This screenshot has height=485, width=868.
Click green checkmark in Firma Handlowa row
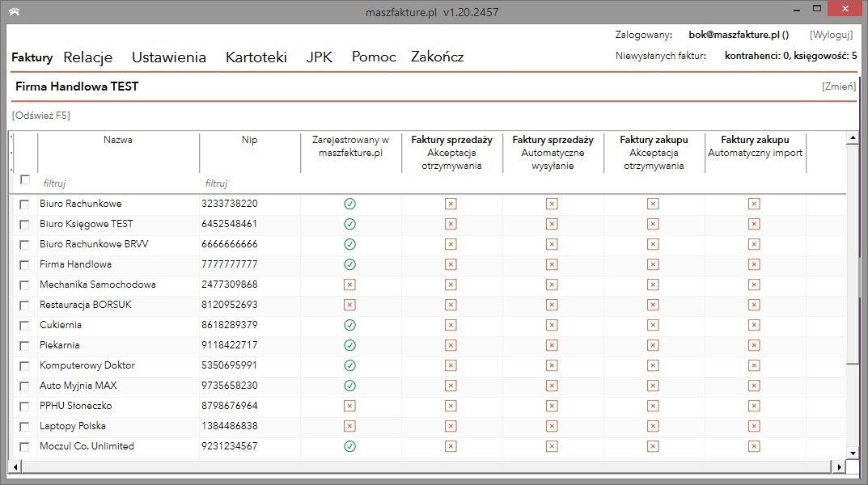(x=349, y=264)
